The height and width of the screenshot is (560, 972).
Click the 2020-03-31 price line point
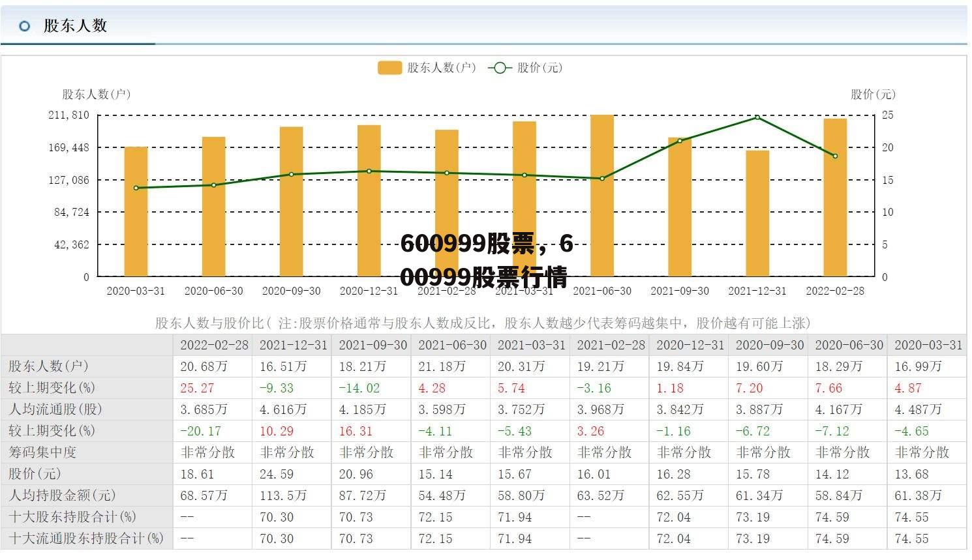[x=136, y=188]
